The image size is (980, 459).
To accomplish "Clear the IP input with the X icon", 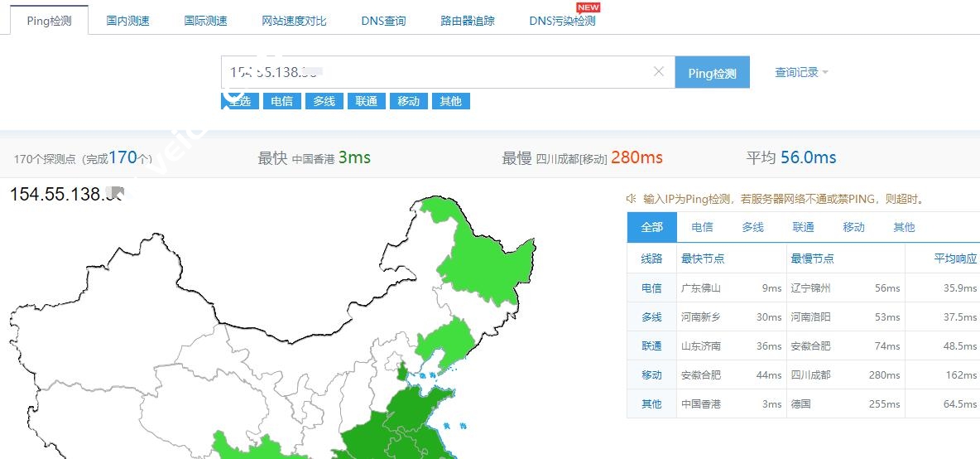I will 658,71.
